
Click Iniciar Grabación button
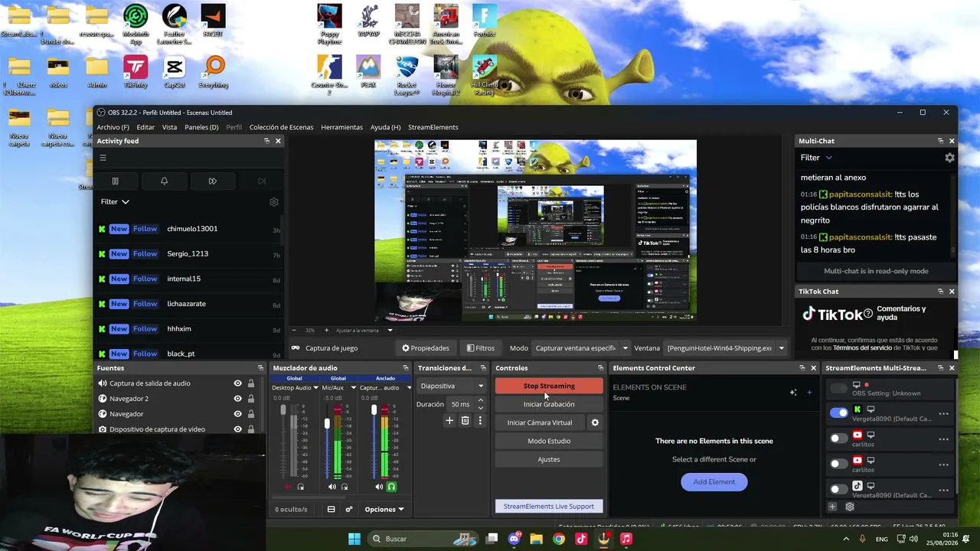tap(549, 404)
